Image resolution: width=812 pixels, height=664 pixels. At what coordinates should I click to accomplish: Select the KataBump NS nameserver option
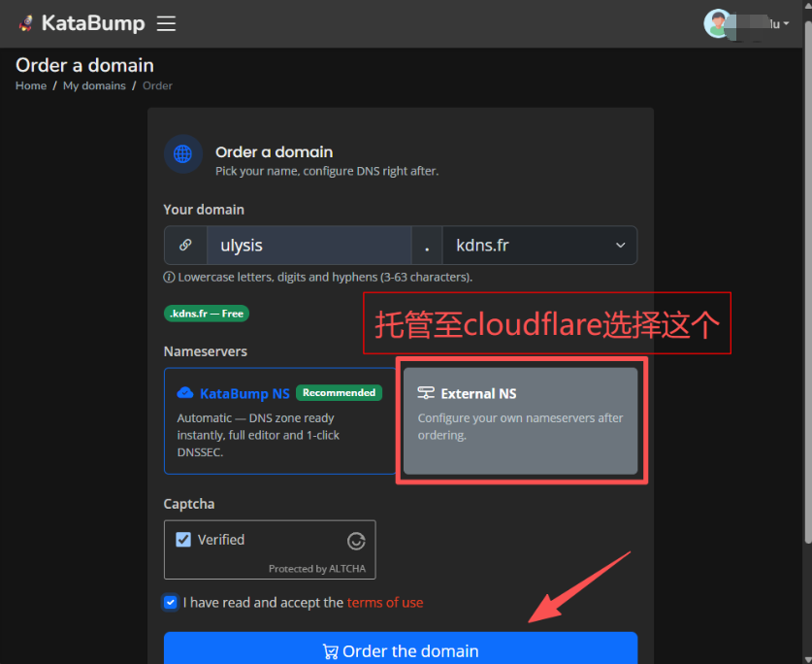(279, 421)
